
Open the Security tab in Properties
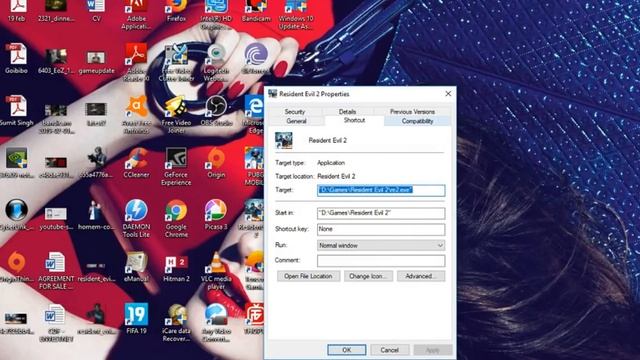pos(295,111)
